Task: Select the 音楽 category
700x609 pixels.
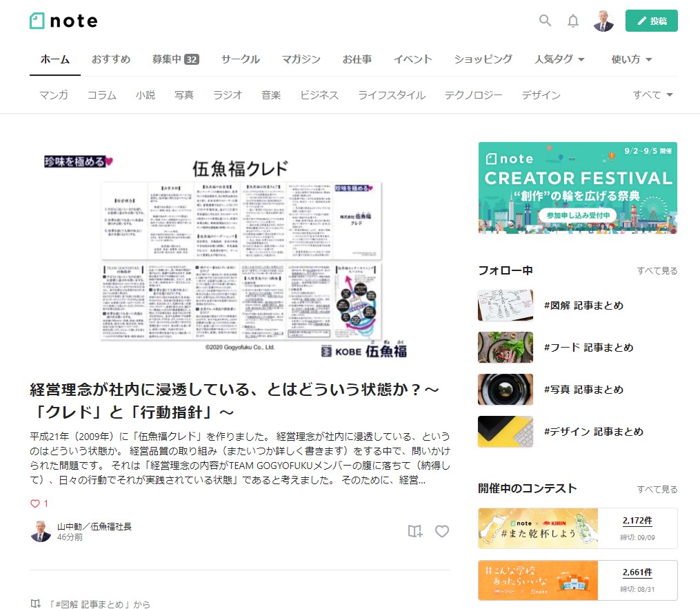Action: pos(271,95)
